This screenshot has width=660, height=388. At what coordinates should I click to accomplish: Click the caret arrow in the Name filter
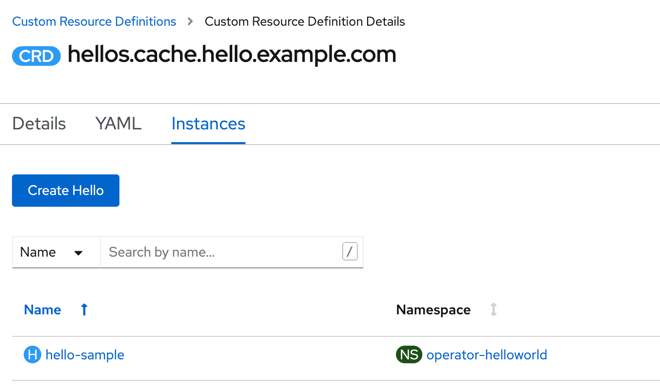pos(78,253)
